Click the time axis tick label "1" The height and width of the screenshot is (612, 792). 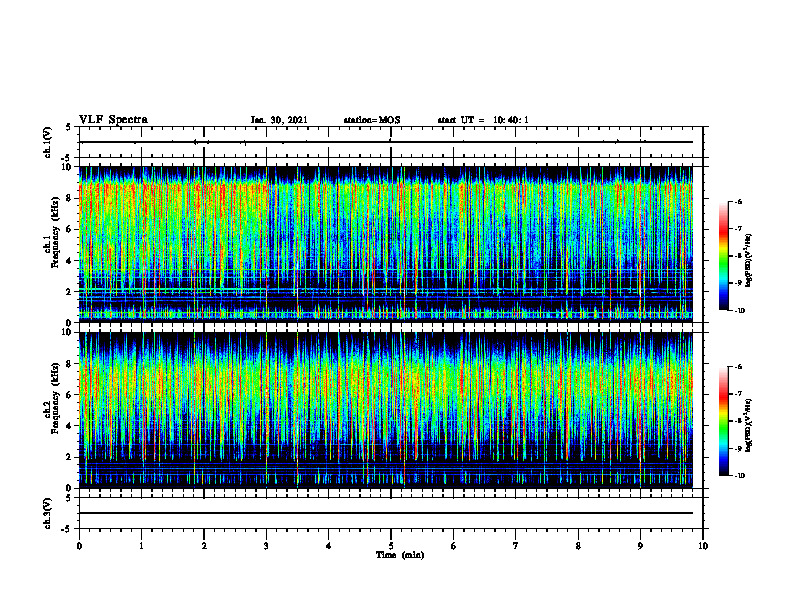(x=141, y=546)
